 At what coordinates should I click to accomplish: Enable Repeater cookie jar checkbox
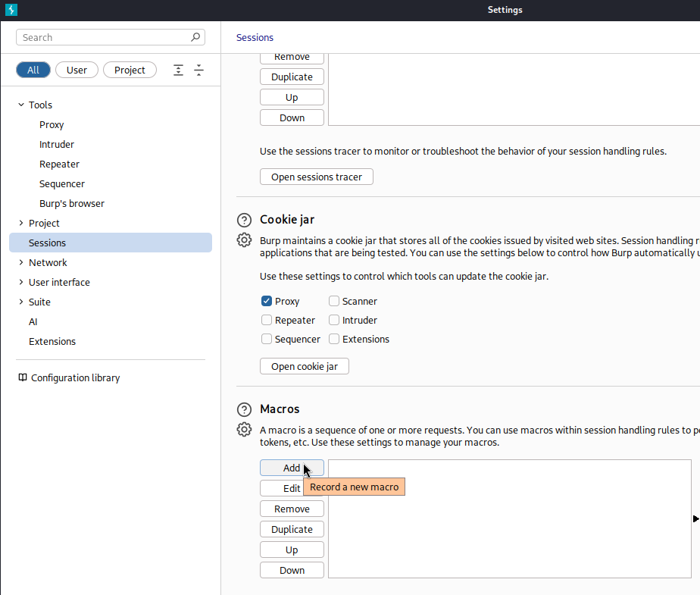click(x=267, y=320)
